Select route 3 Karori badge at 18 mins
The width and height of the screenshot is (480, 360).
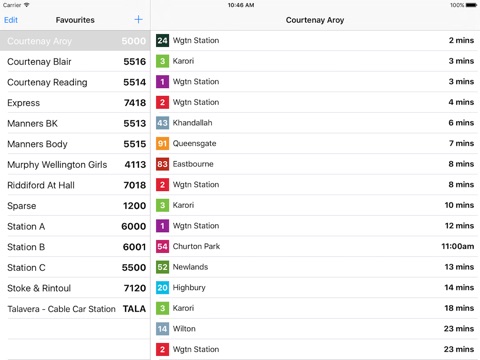(162, 308)
